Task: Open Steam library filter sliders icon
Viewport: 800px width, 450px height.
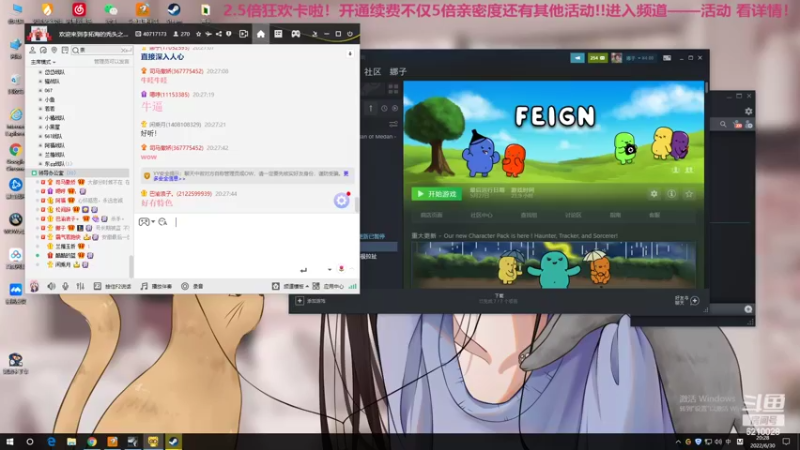Action: click(393, 124)
